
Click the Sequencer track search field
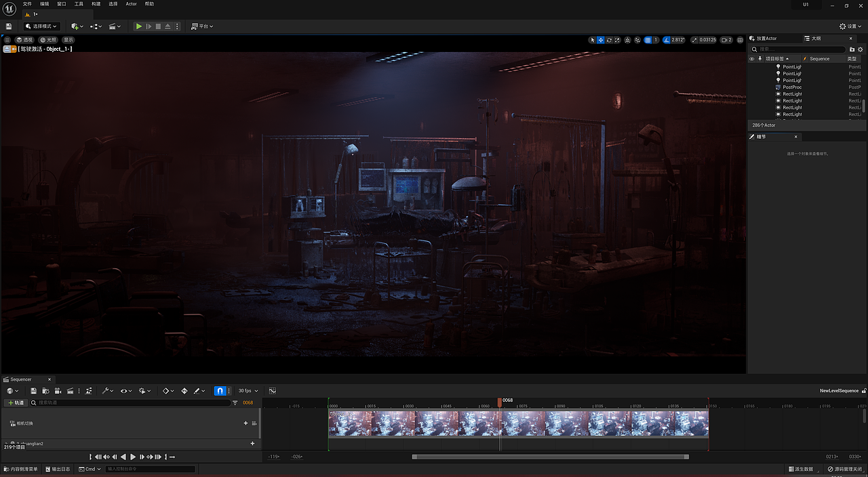pos(130,402)
